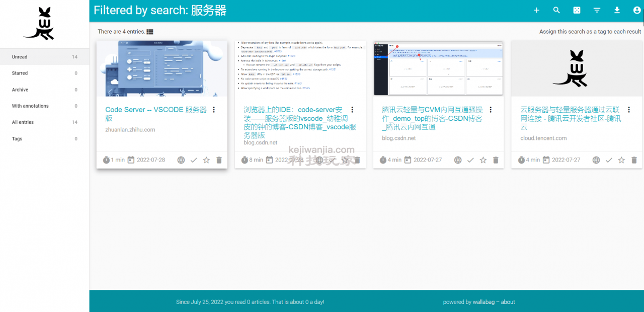Open the Code Server card preview thumbnail
This screenshot has height=312, width=644.
(162, 68)
